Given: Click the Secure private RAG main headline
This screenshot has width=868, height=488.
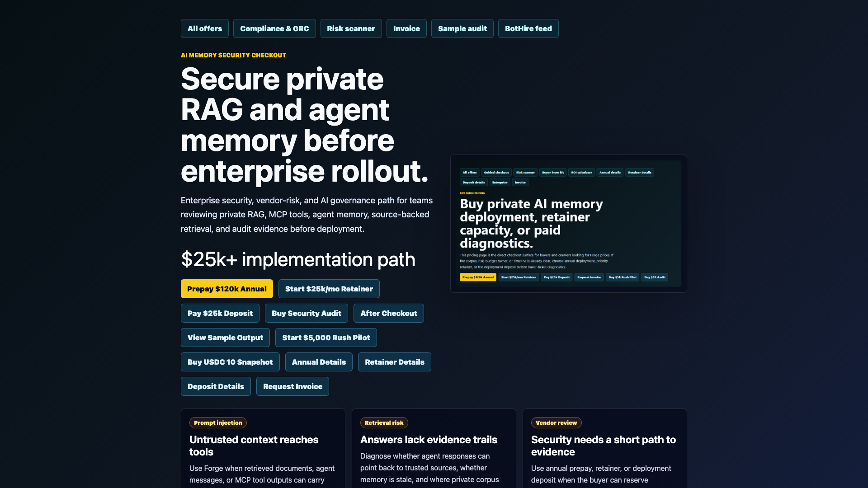Looking at the screenshot, I should [305, 125].
